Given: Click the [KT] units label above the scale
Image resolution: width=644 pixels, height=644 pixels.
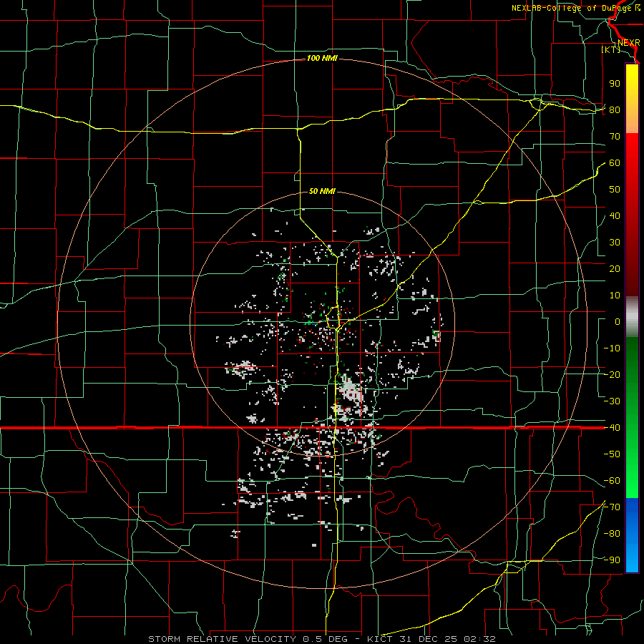Looking at the screenshot, I should click(611, 49).
